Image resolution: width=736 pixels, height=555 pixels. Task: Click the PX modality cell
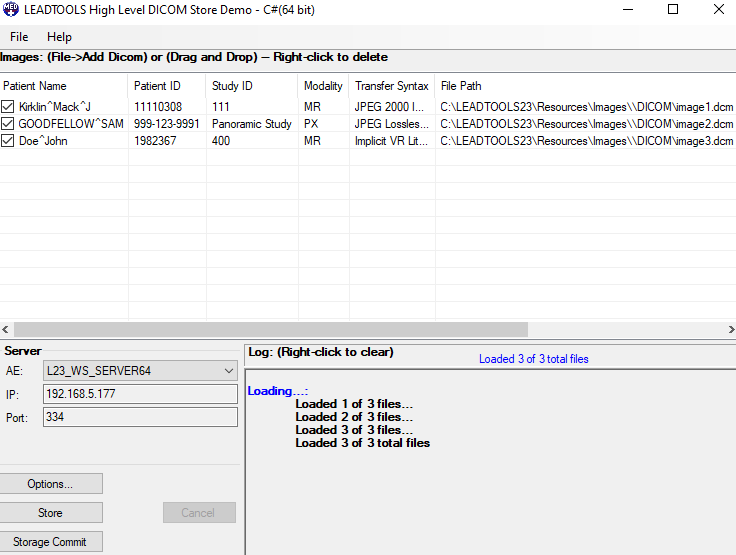click(311, 124)
